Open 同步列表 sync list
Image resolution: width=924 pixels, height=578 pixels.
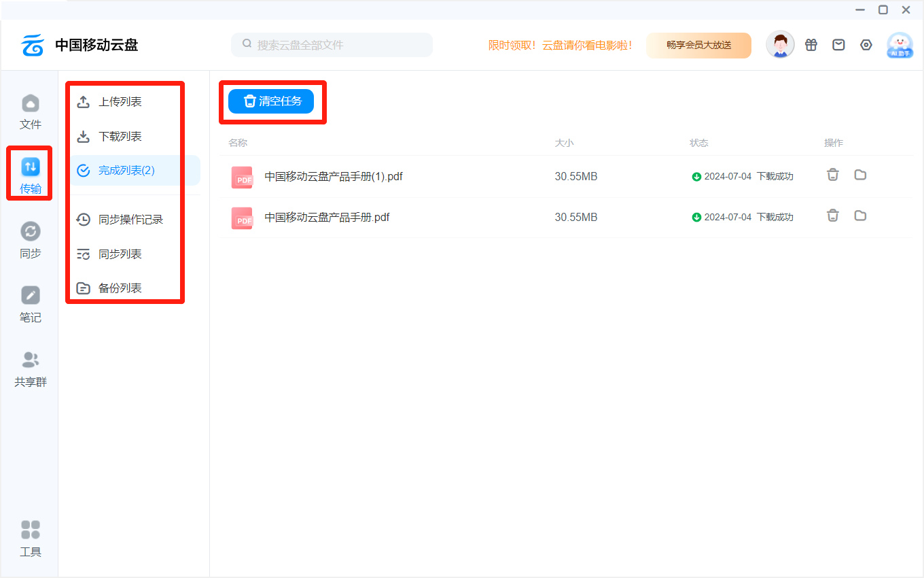point(120,254)
